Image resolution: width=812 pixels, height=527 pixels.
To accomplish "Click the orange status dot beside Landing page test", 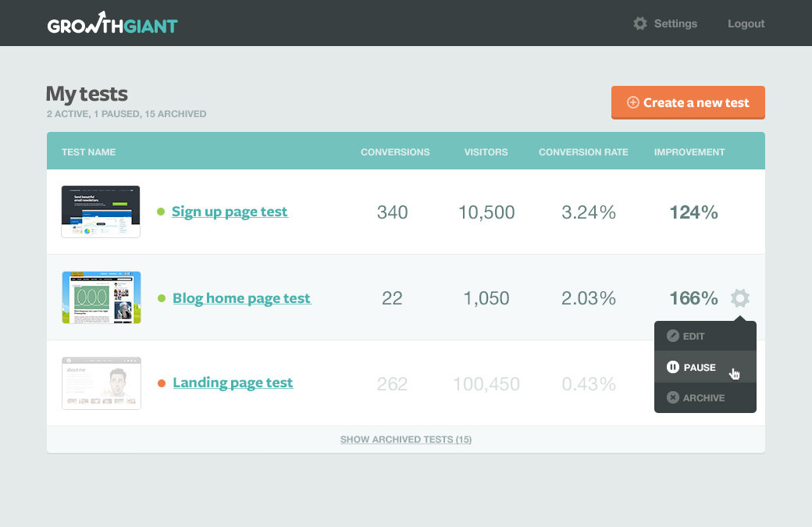I will 162,383.
